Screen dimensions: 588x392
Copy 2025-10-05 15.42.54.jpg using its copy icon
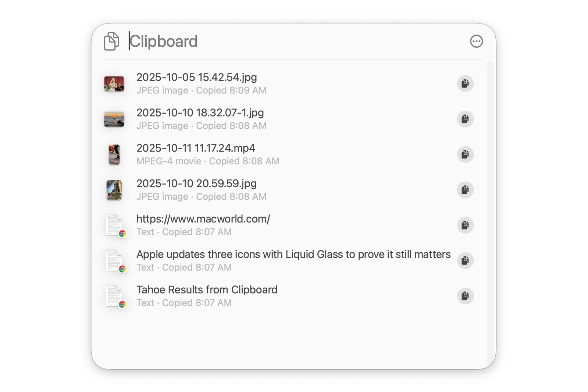pyautogui.click(x=465, y=83)
